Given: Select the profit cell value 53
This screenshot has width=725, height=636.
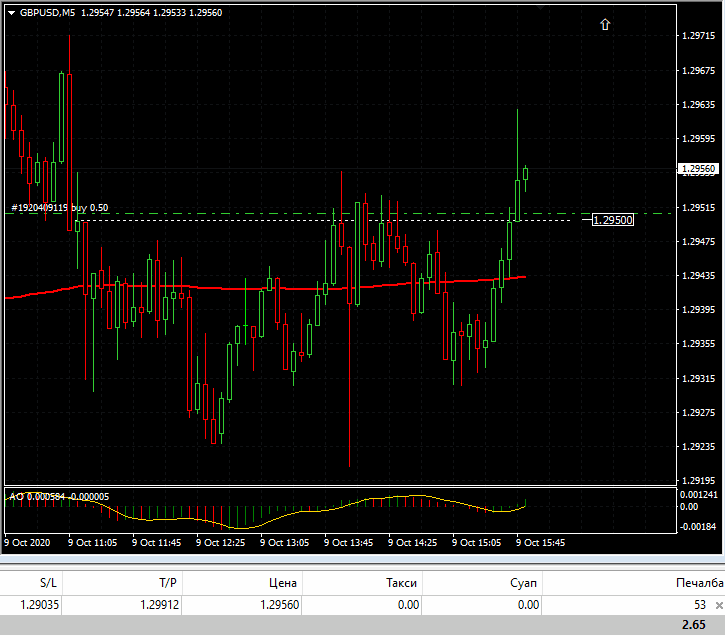Looking at the screenshot, I should click(700, 605).
